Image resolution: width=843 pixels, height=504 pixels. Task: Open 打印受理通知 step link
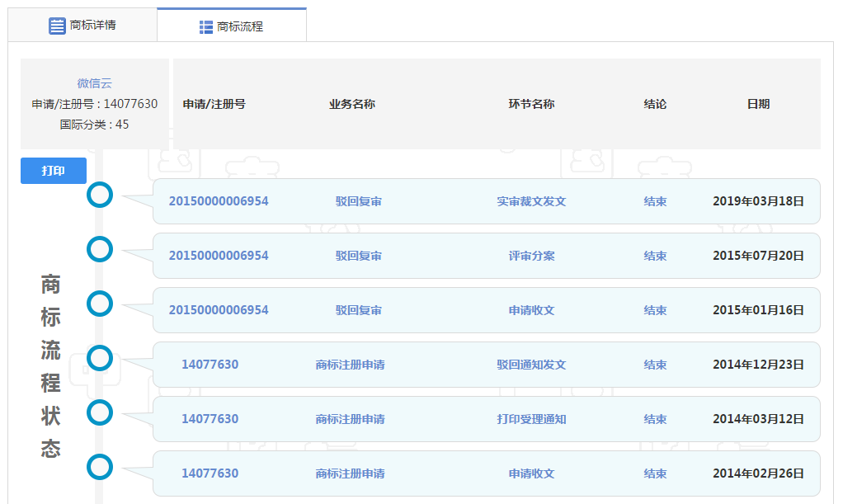click(531, 419)
